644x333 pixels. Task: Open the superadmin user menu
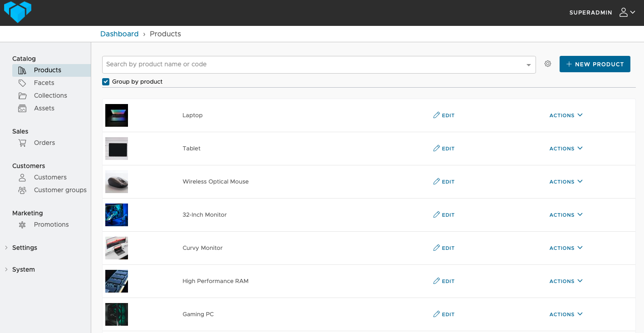pos(627,13)
